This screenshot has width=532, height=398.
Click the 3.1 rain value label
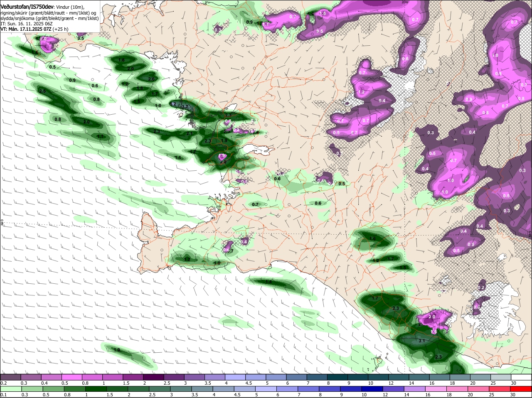coord(421,341)
